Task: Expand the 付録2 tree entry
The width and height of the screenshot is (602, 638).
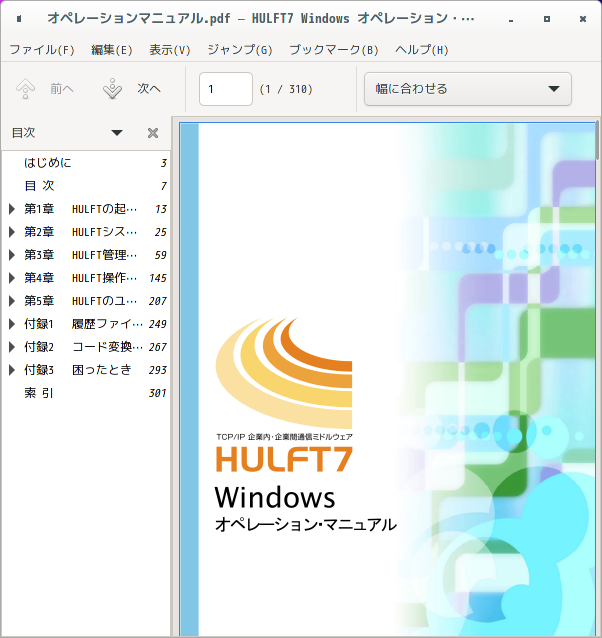Action: coord(12,347)
